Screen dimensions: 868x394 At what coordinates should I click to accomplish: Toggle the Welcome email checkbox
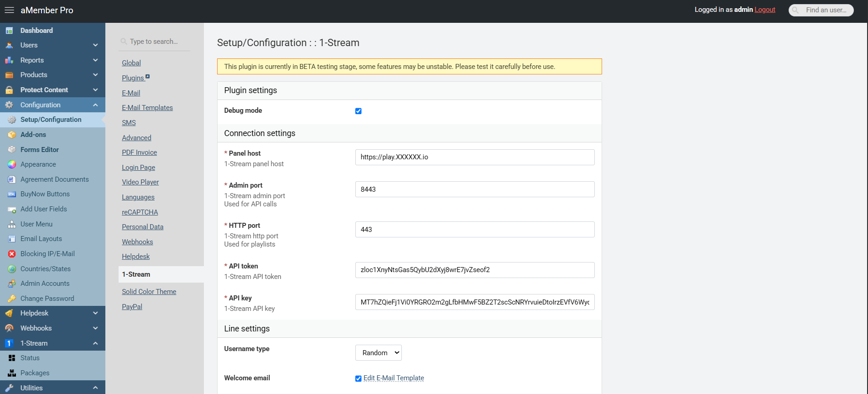[x=359, y=378]
